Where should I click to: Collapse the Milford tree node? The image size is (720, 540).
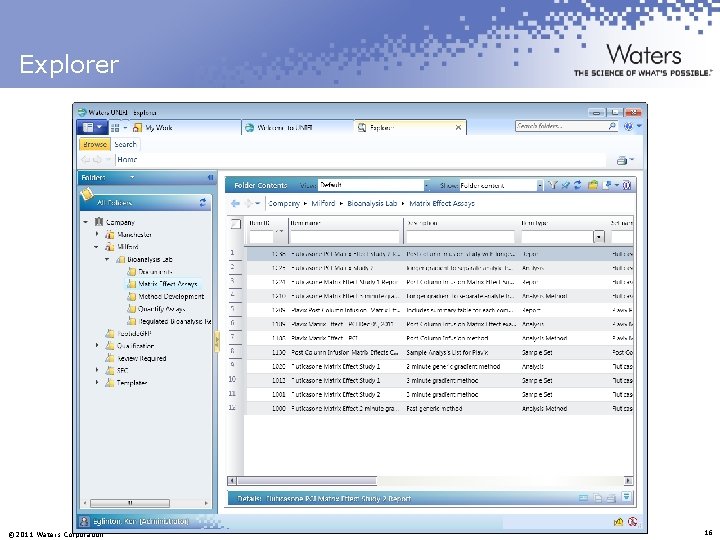pyautogui.click(x=96, y=247)
